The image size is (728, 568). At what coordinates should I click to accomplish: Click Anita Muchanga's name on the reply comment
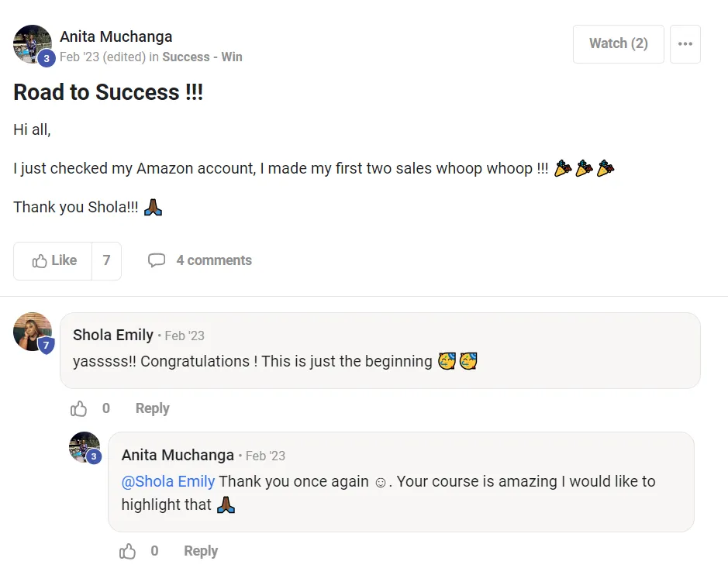(x=178, y=455)
